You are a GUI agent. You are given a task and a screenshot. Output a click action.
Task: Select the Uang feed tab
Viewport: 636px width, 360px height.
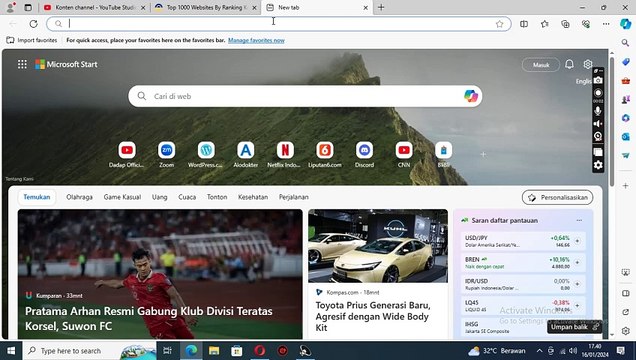[159, 197]
